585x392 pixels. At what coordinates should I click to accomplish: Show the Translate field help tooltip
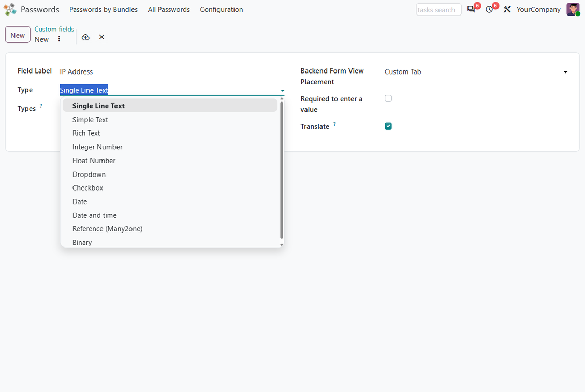click(x=334, y=124)
